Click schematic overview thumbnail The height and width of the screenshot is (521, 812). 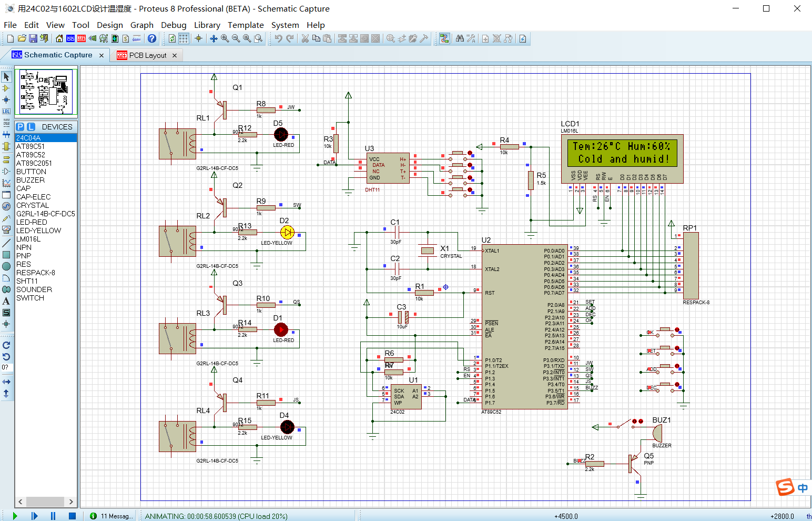[46, 92]
